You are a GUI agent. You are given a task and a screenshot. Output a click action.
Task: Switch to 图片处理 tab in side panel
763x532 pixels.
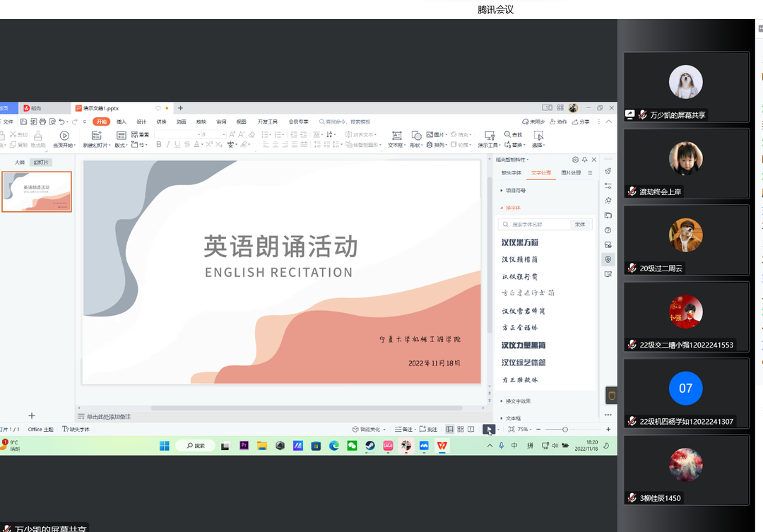tap(571, 172)
